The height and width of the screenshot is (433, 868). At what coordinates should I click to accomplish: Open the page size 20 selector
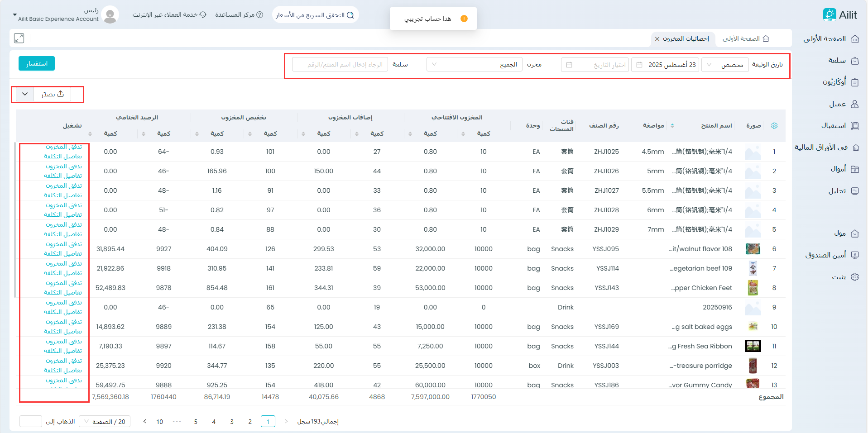pyautogui.click(x=105, y=422)
